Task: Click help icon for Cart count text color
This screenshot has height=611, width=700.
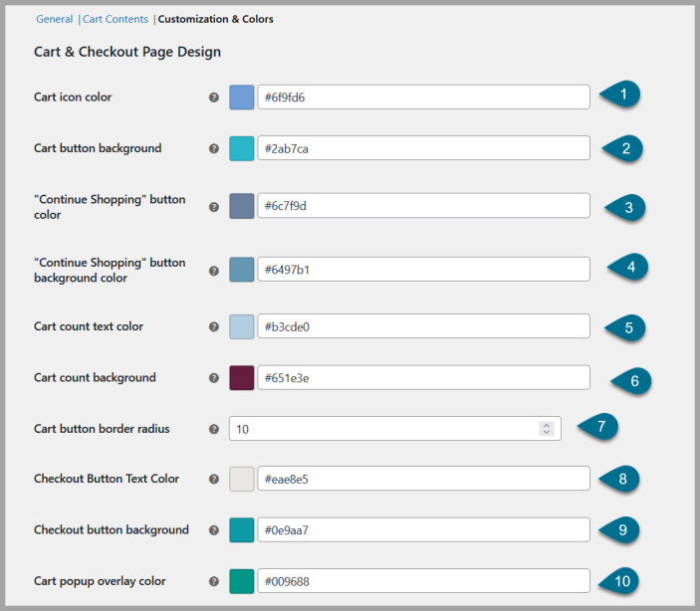Action: point(213,326)
